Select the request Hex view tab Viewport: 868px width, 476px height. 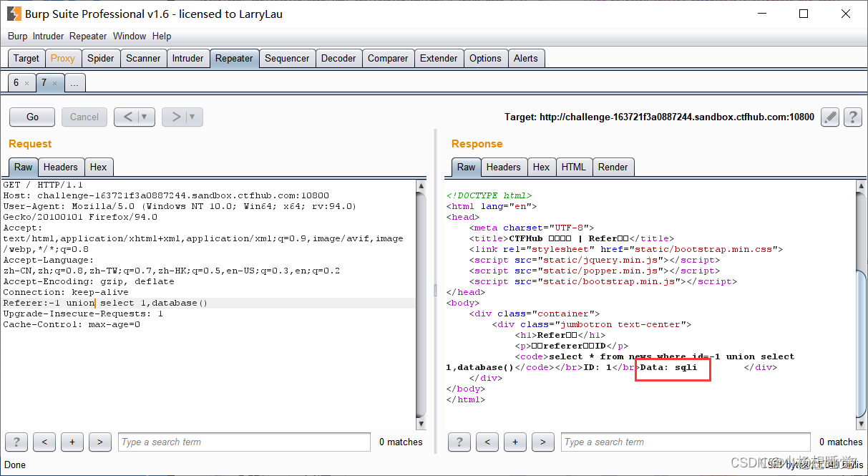click(99, 167)
